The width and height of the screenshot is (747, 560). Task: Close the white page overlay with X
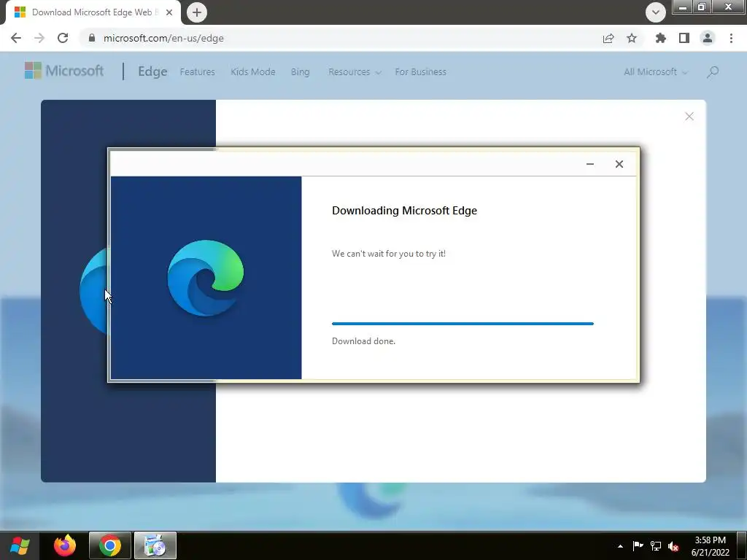point(689,117)
